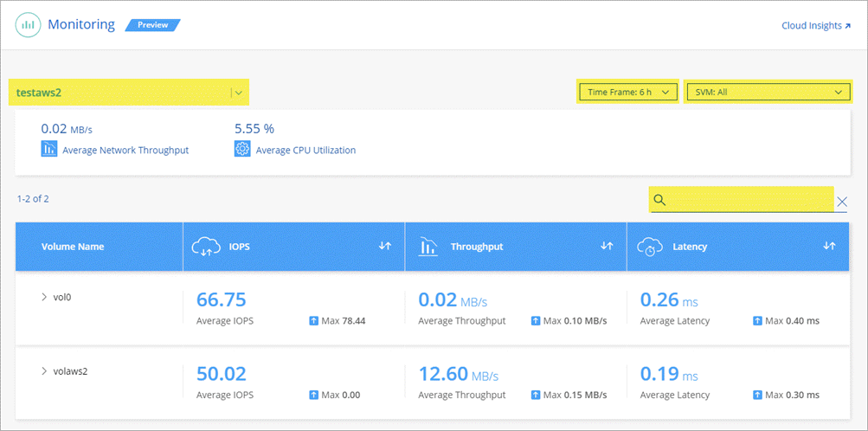Click the IOPS cloud icon in header

pyautogui.click(x=204, y=247)
